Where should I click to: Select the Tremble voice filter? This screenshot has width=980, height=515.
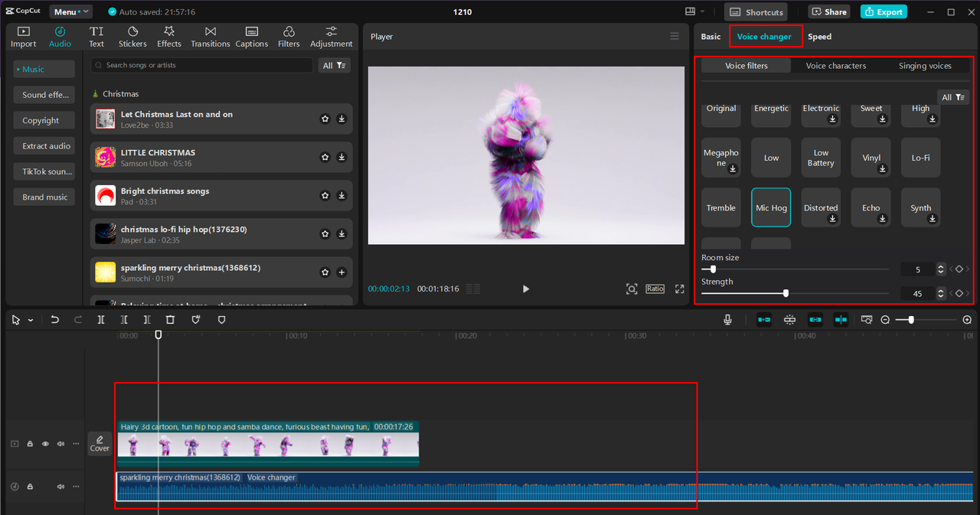coord(720,208)
